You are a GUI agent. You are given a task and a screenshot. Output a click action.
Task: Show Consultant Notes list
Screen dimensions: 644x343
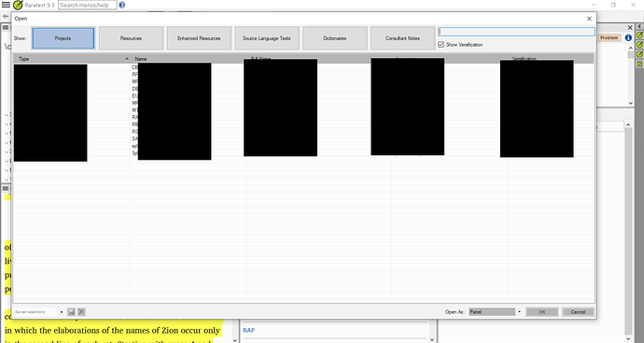pos(402,38)
